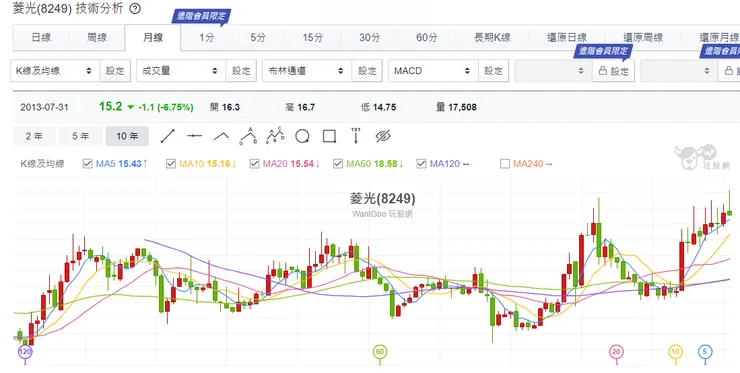Click the locked 設定 button with padlock

point(614,71)
